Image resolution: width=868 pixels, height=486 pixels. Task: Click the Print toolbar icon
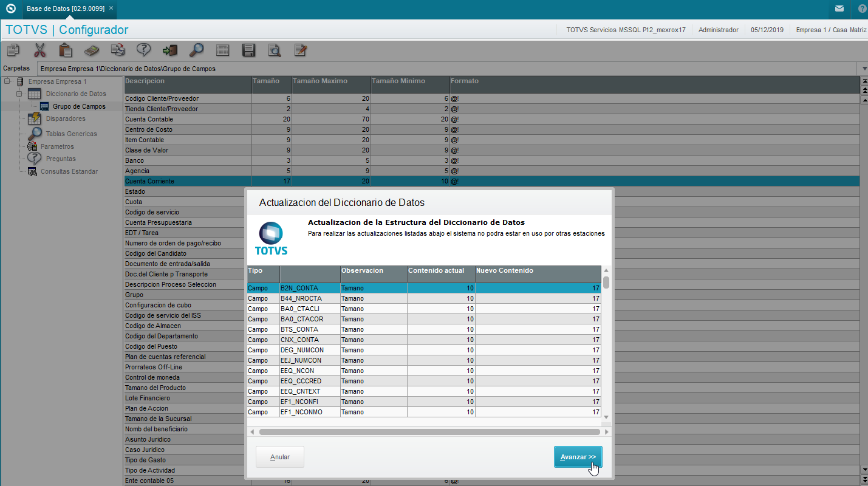118,50
